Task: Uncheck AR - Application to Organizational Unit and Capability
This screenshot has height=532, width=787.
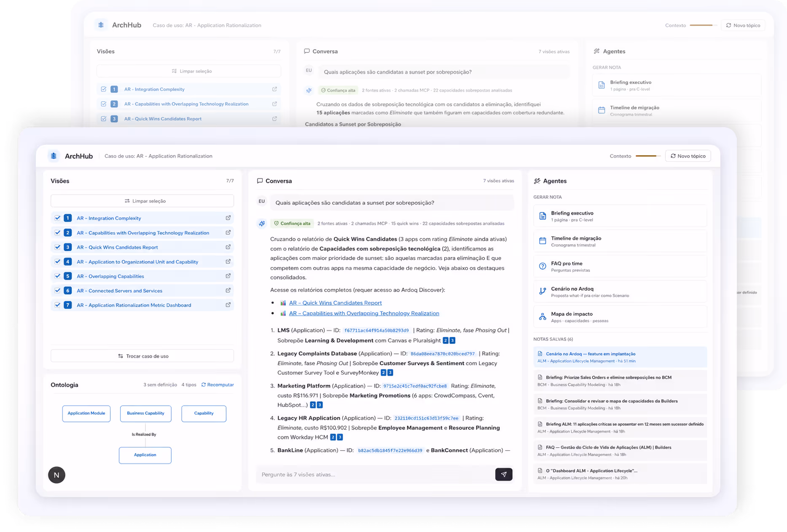Action: [57, 262]
